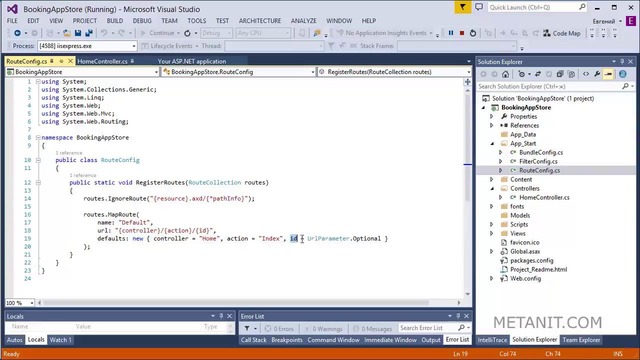Click the Show All Files icon

click(571, 74)
